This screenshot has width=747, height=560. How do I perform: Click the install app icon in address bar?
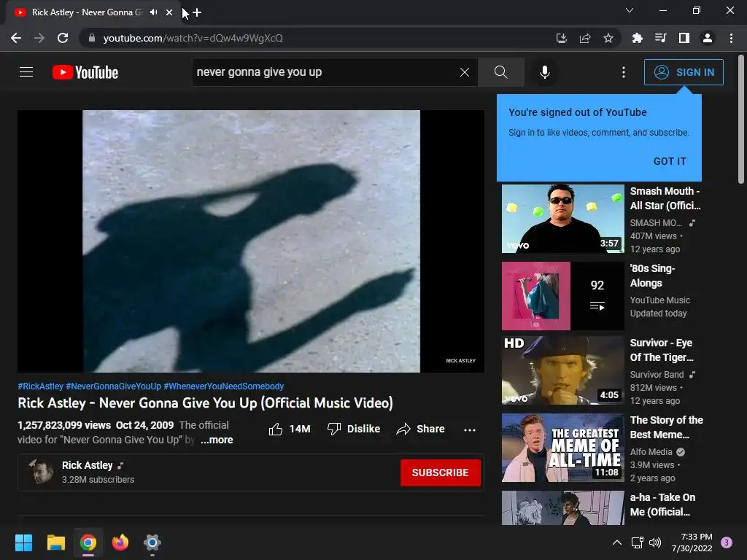coord(562,38)
